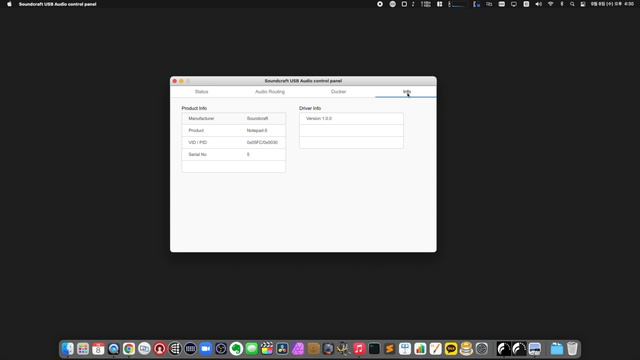Open the pancake-stack database app in dock
Viewport: 640px width, 360px height.
(466, 349)
